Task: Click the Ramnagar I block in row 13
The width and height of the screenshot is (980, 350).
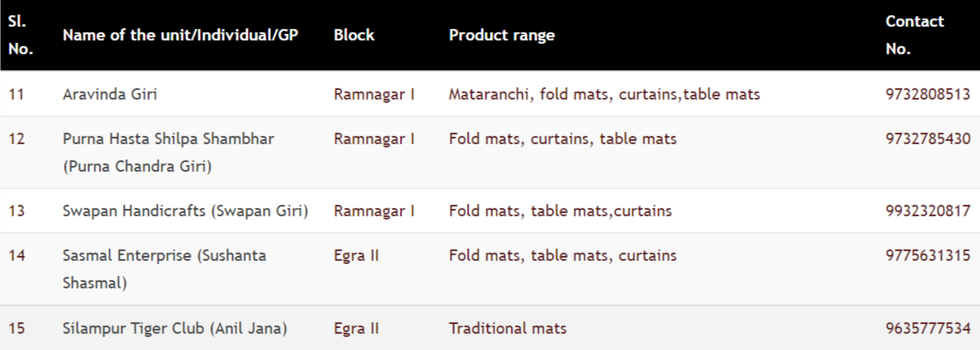Action: coord(374,211)
